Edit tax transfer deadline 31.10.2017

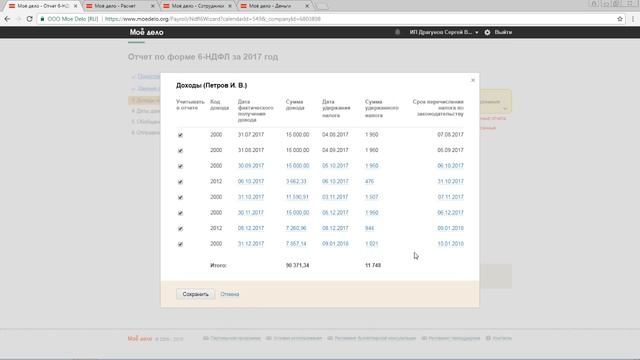(x=451, y=181)
